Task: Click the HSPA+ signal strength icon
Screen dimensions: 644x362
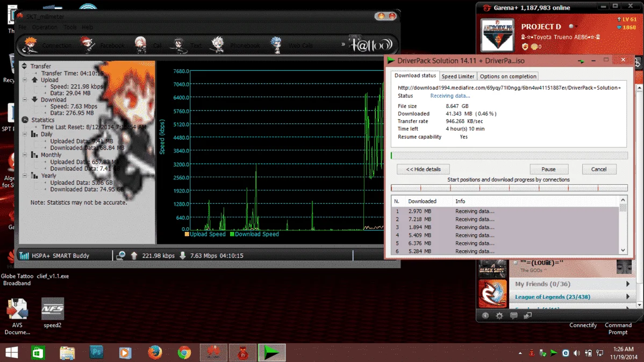Action: point(24,256)
